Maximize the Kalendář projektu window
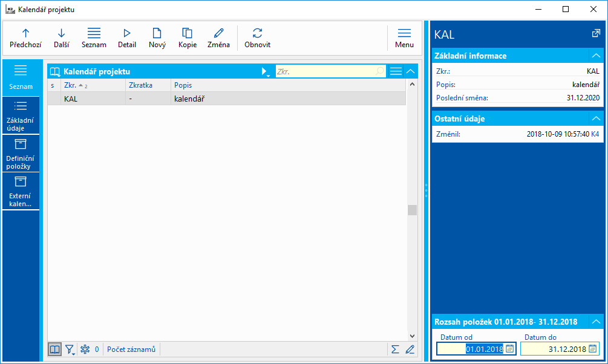This screenshot has width=608, height=364. [x=566, y=9]
